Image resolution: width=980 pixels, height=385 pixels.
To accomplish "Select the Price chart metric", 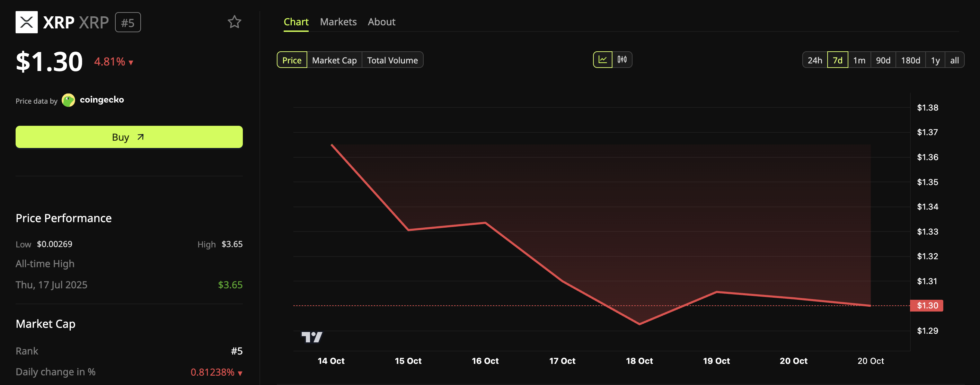I will 292,60.
